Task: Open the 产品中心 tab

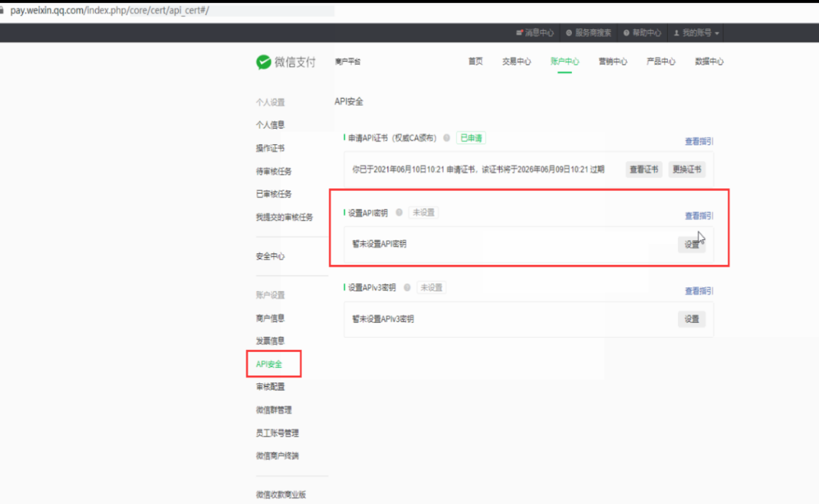Action: (660, 62)
